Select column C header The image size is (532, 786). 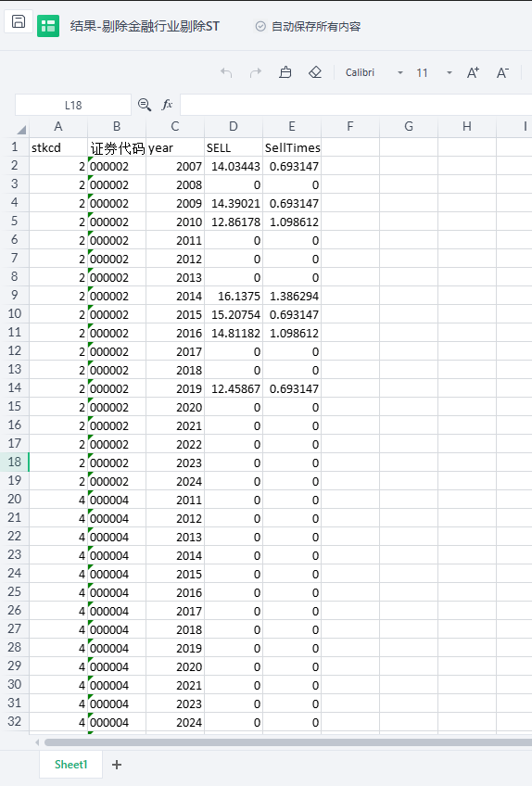(x=174, y=126)
